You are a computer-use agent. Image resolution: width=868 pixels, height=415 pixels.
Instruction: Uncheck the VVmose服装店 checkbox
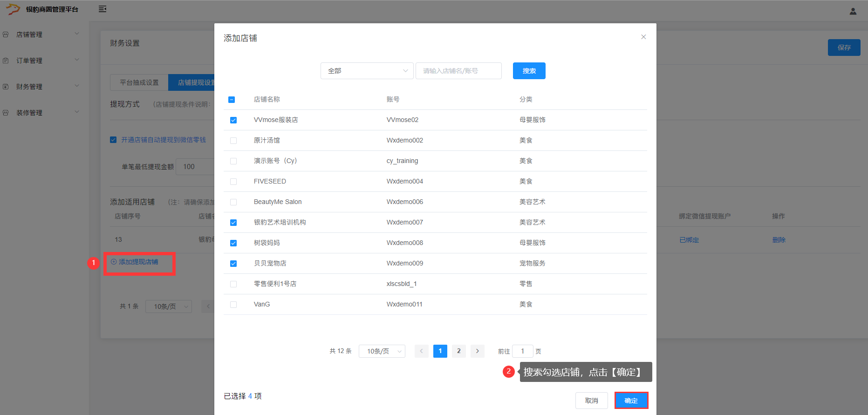pos(233,120)
